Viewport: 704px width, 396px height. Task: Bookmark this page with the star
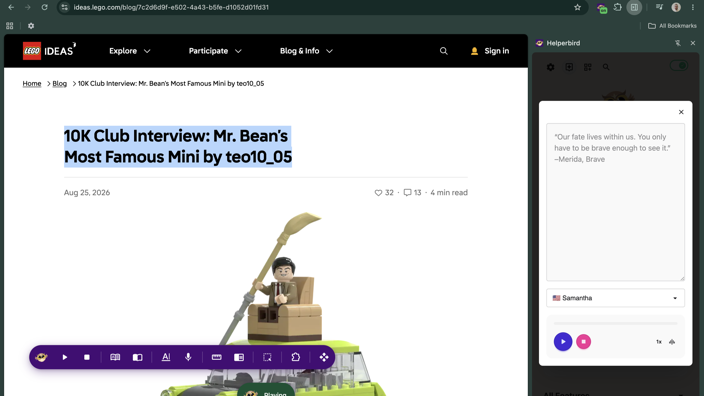577,7
